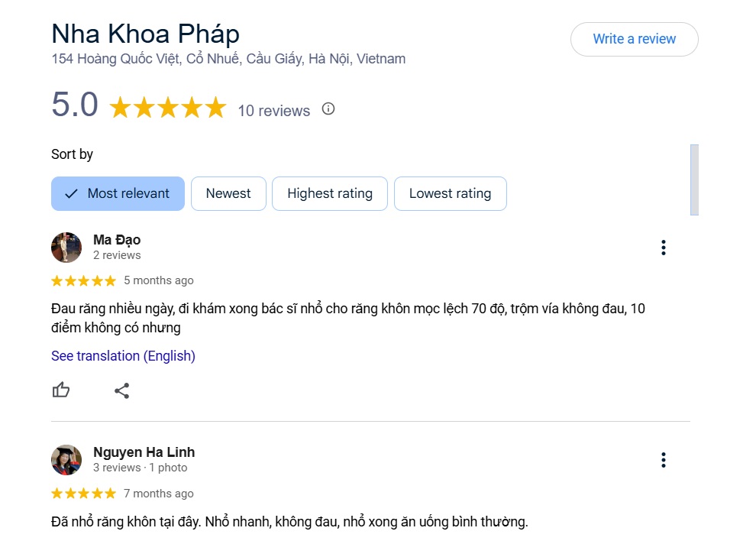Share Ma Đạo's review
Screen dimensions: 756x557
click(122, 391)
